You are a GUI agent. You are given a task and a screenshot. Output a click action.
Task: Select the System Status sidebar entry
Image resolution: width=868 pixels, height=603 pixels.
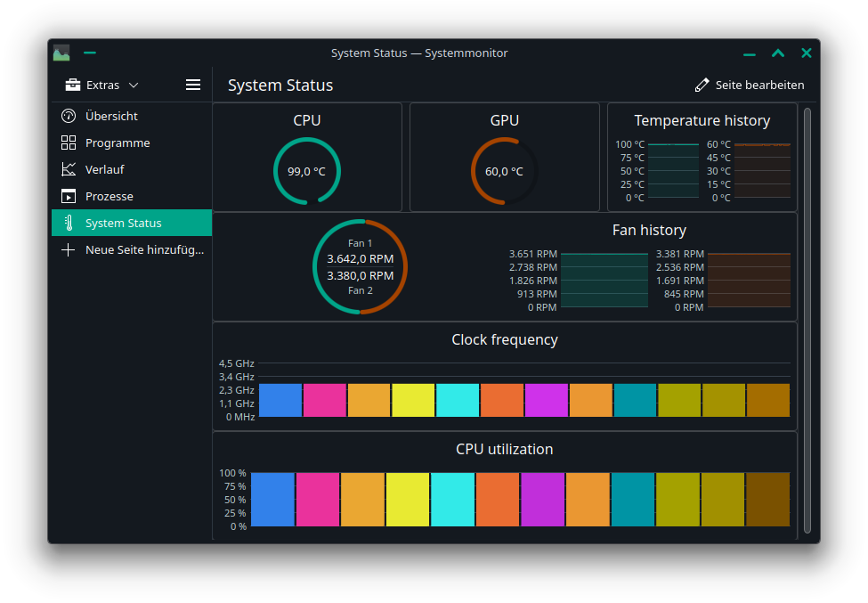tap(132, 223)
